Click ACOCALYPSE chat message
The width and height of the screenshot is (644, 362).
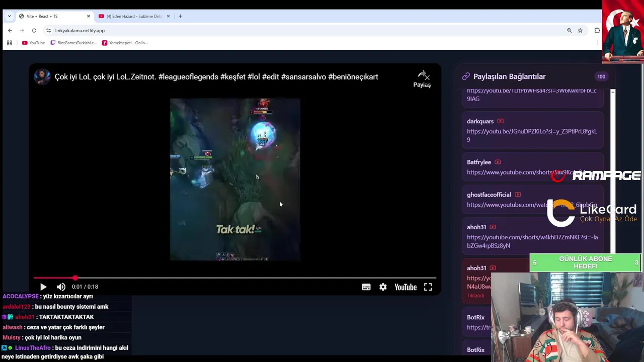[48, 296]
